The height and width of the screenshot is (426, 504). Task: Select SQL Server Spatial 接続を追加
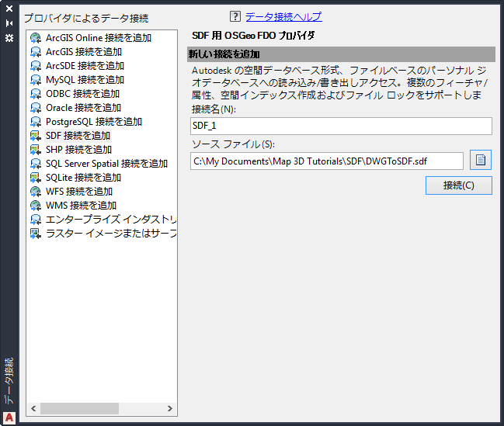tap(106, 164)
